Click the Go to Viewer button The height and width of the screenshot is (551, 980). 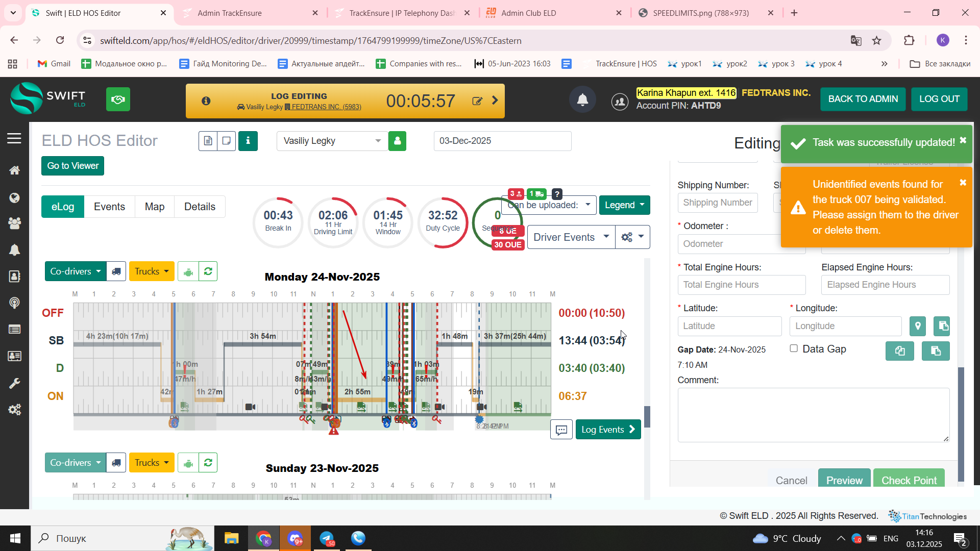pyautogui.click(x=72, y=166)
